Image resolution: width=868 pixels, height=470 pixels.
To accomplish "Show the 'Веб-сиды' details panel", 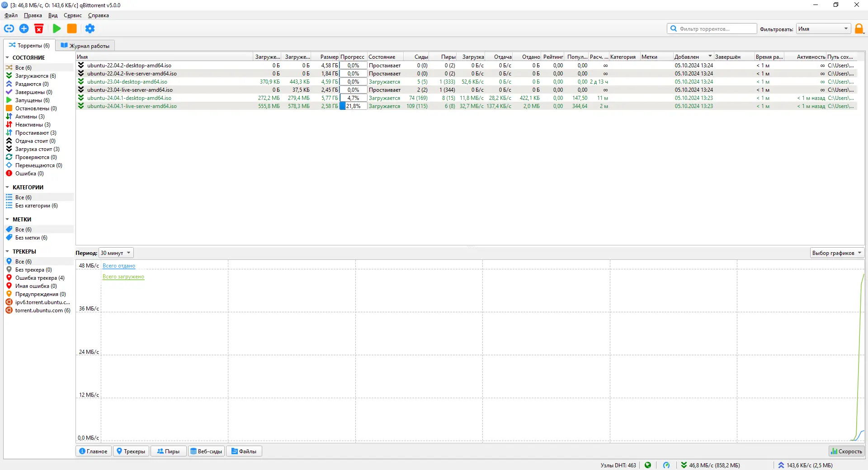I will [x=206, y=451].
